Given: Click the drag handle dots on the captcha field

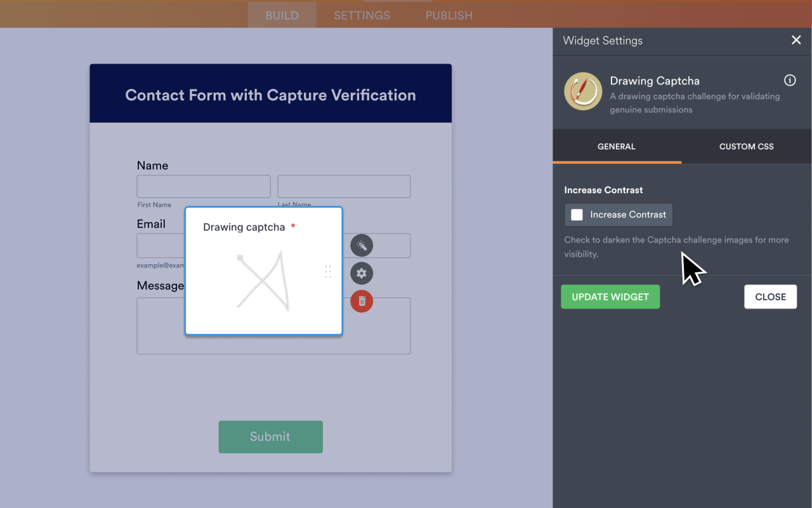Looking at the screenshot, I should click(x=328, y=272).
